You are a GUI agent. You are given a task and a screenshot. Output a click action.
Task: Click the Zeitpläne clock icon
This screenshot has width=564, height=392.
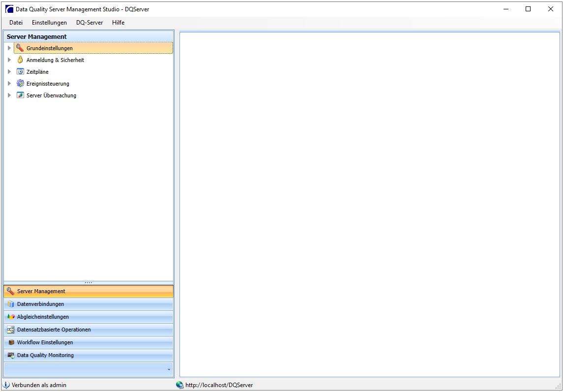[20, 72]
